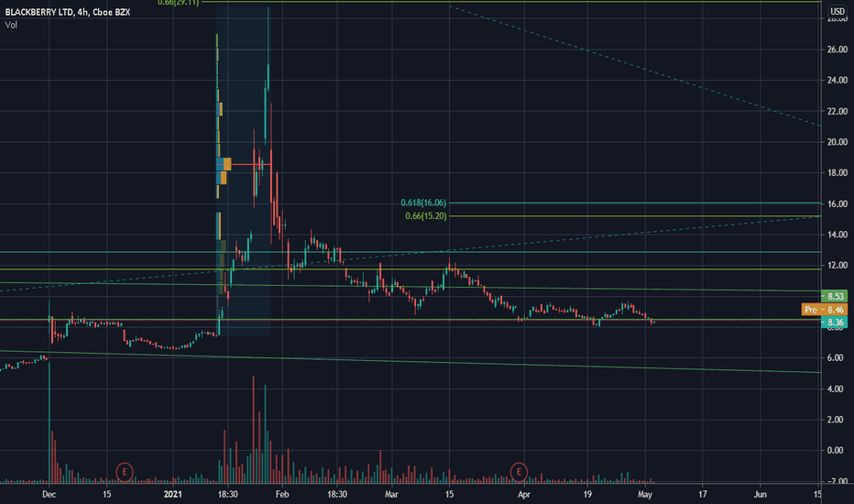Viewport: 854px width, 504px height.
Task: Click the 15 label after Mar
Action: [x=449, y=495]
